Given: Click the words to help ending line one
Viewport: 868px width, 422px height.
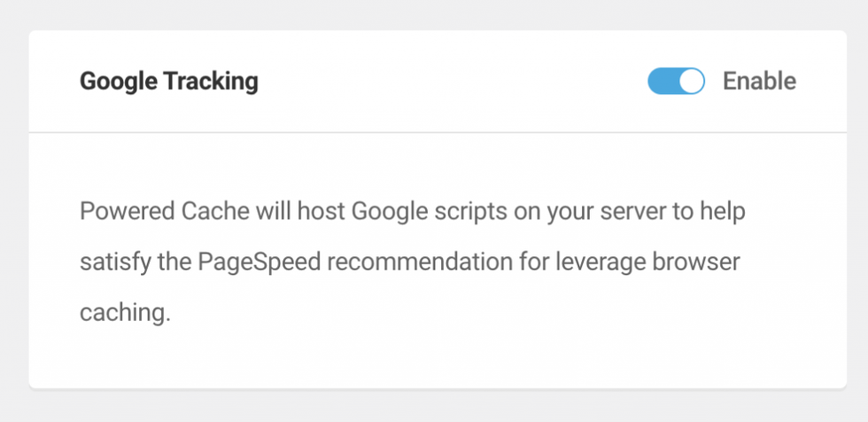Looking at the screenshot, I should [717, 212].
